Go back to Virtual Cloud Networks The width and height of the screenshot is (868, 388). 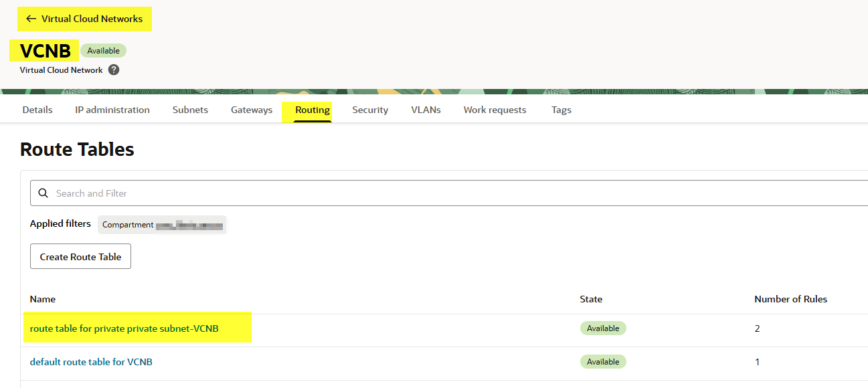point(84,19)
